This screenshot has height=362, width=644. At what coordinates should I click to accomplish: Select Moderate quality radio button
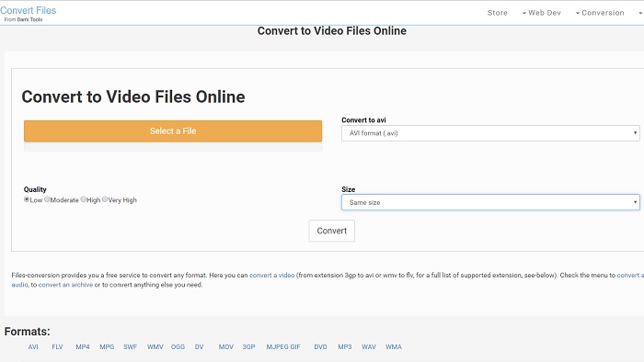[47, 199]
